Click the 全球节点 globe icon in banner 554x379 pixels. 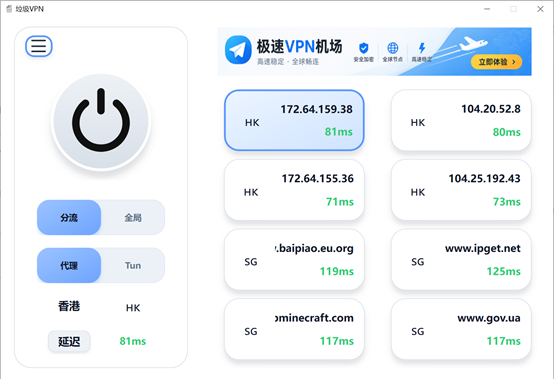[x=393, y=47]
